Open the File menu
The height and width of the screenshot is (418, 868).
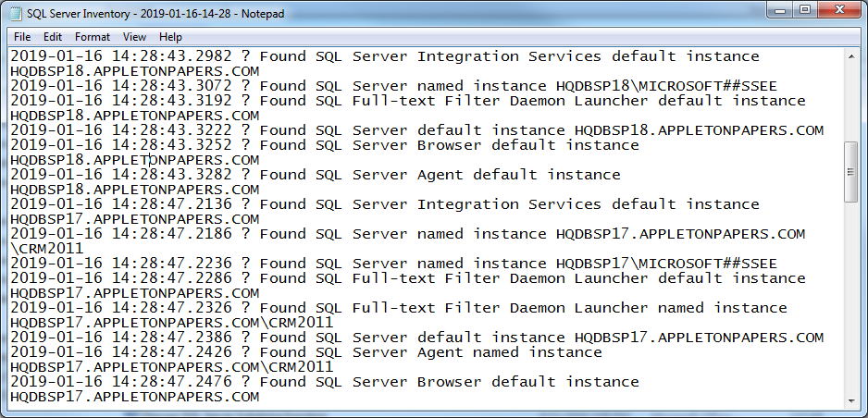[22, 37]
